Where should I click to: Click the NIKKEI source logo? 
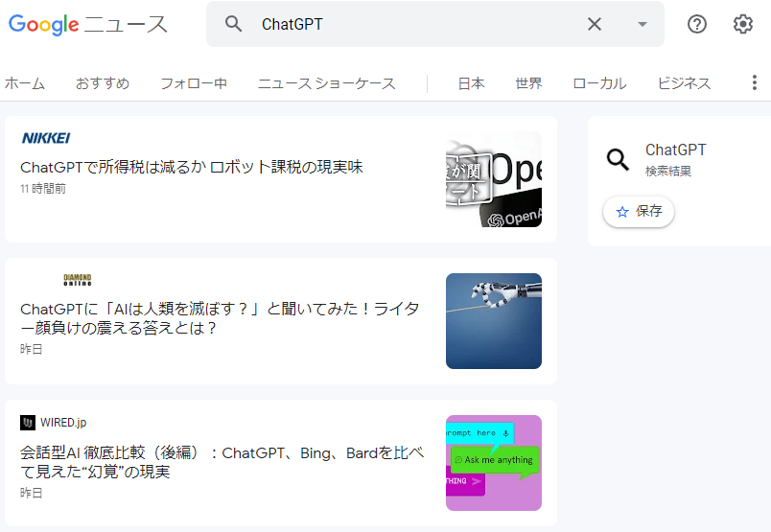coord(46,138)
